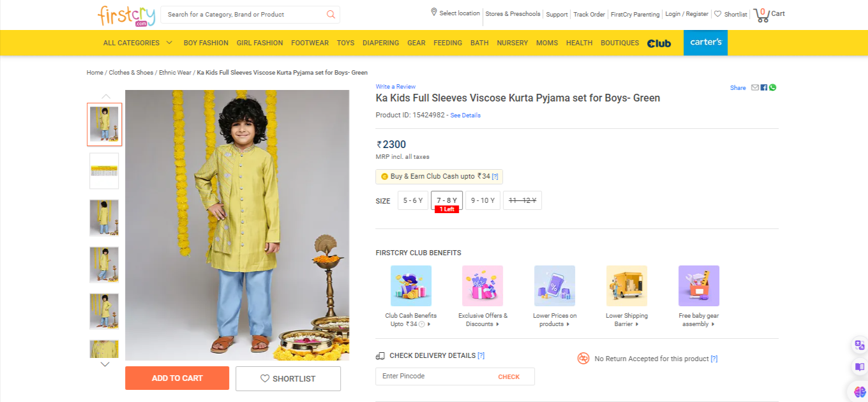The image size is (868, 402).
Task: Click the translate floating icon
Action: point(859,345)
